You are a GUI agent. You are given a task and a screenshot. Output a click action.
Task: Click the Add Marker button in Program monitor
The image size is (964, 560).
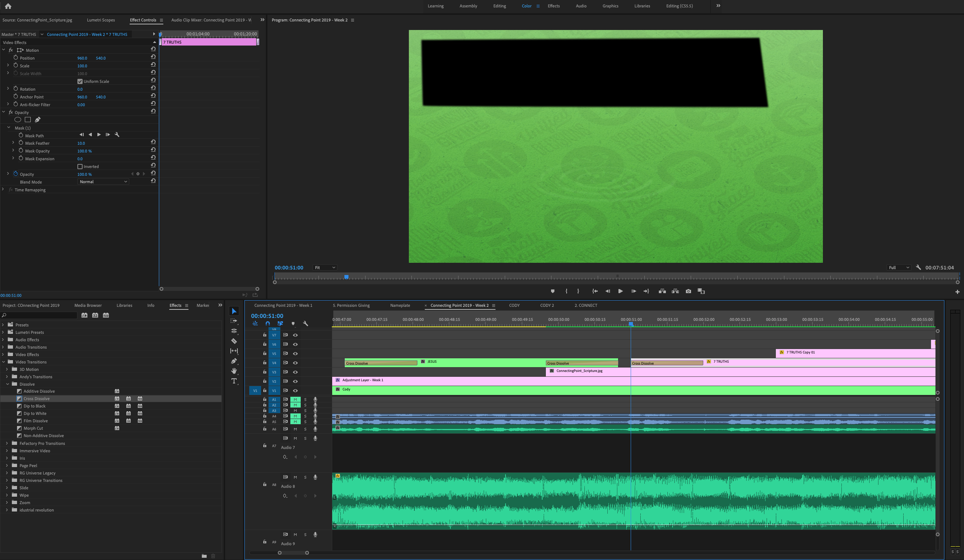coord(553,291)
